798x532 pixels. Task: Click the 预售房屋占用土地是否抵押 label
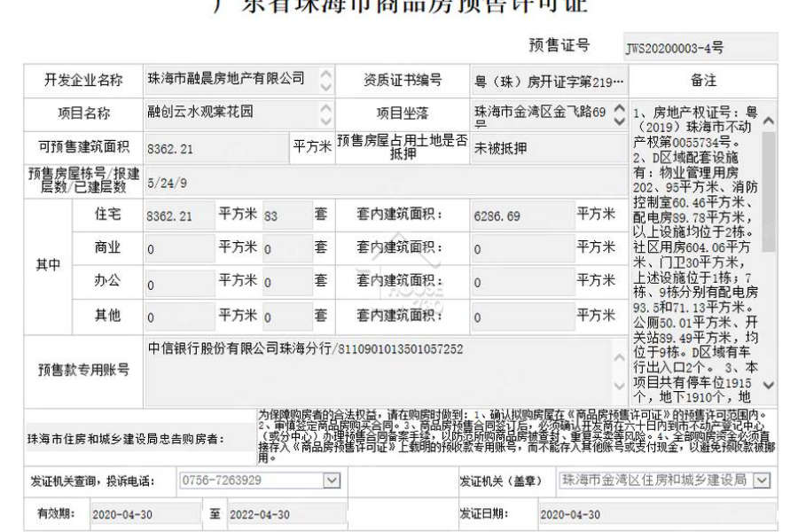click(402, 146)
